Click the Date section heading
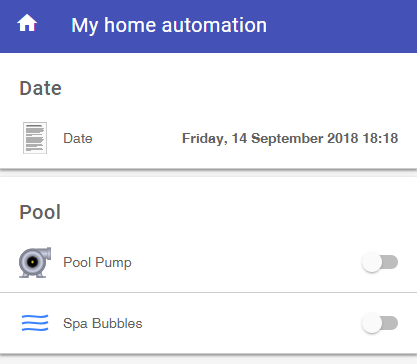The width and height of the screenshot is (417, 364). coord(40,88)
